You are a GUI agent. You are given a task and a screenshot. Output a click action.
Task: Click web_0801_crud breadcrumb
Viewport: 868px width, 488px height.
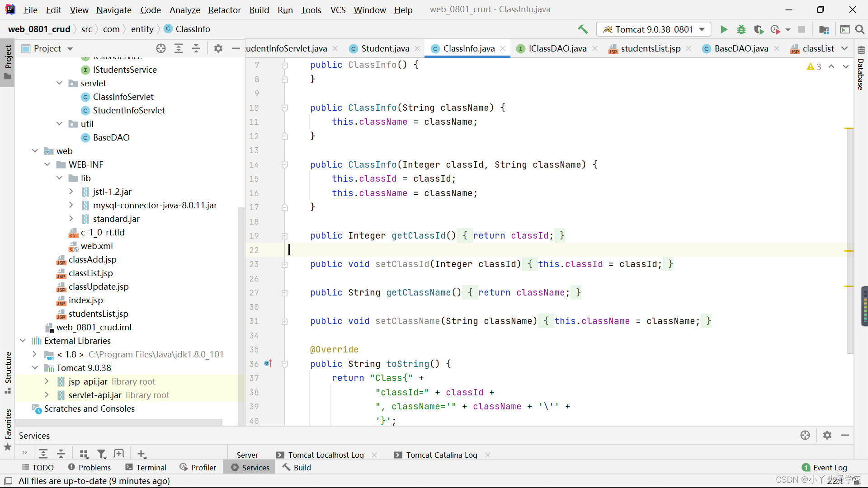pyautogui.click(x=39, y=29)
